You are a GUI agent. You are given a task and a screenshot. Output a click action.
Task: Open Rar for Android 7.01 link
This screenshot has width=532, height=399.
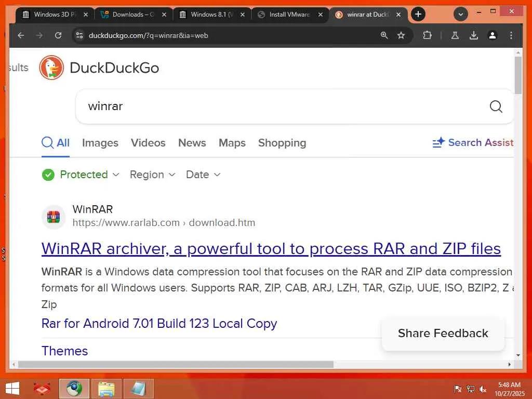point(159,323)
